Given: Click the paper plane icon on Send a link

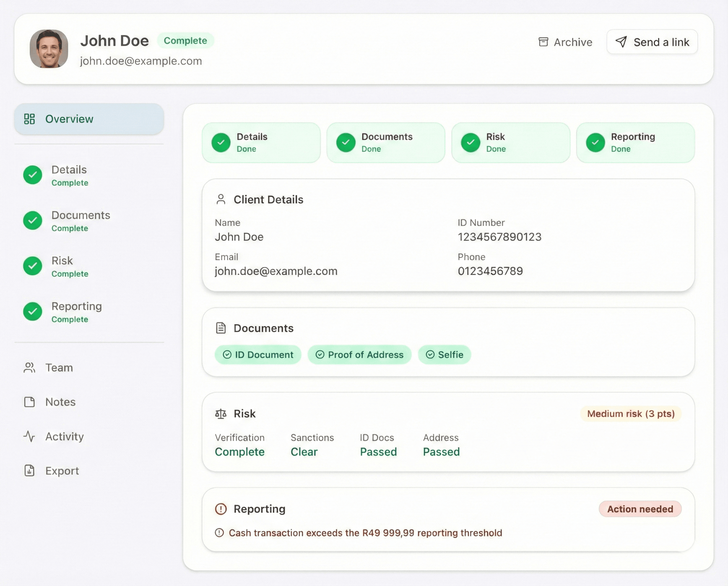Looking at the screenshot, I should point(621,42).
